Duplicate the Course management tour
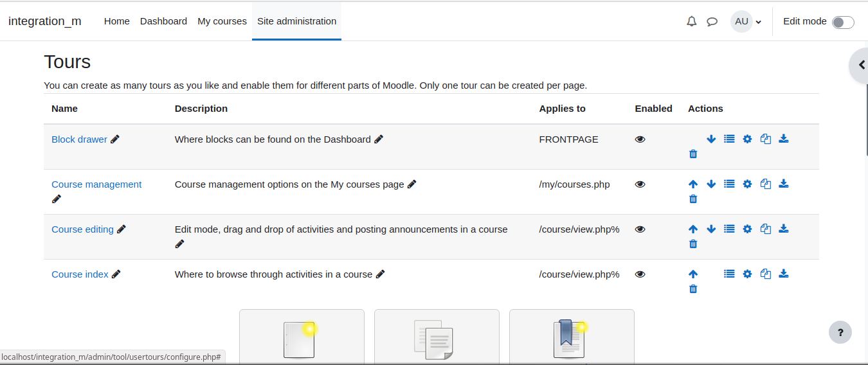Image resolution: width=868 pixels, height=365 pixels. pos(765,184)
